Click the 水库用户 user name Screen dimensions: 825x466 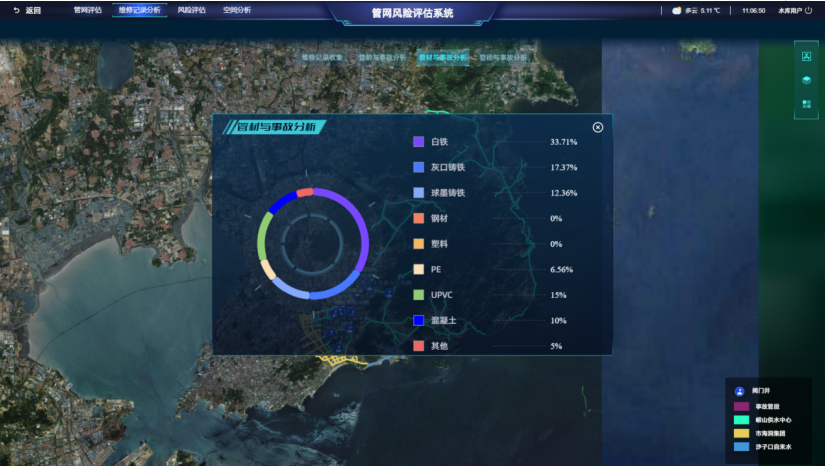791,11
